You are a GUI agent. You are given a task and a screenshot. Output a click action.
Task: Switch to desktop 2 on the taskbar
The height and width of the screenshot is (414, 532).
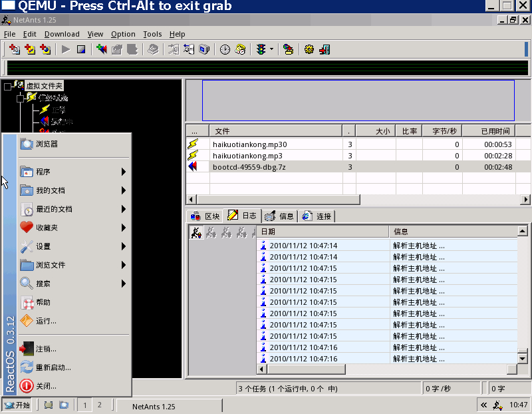99,405
